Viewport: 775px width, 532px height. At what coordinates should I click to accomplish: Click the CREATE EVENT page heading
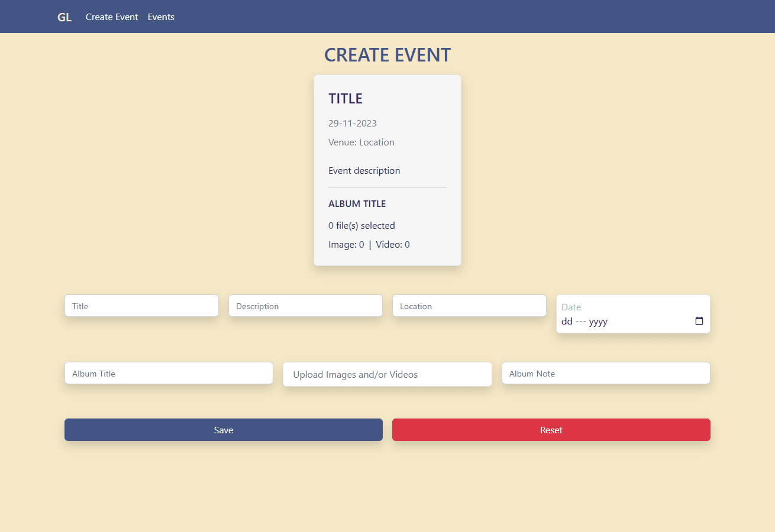point(387,55)
